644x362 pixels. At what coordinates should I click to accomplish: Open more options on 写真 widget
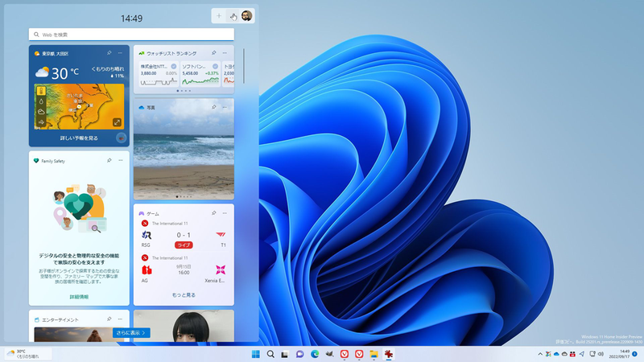tap(225, 106)
